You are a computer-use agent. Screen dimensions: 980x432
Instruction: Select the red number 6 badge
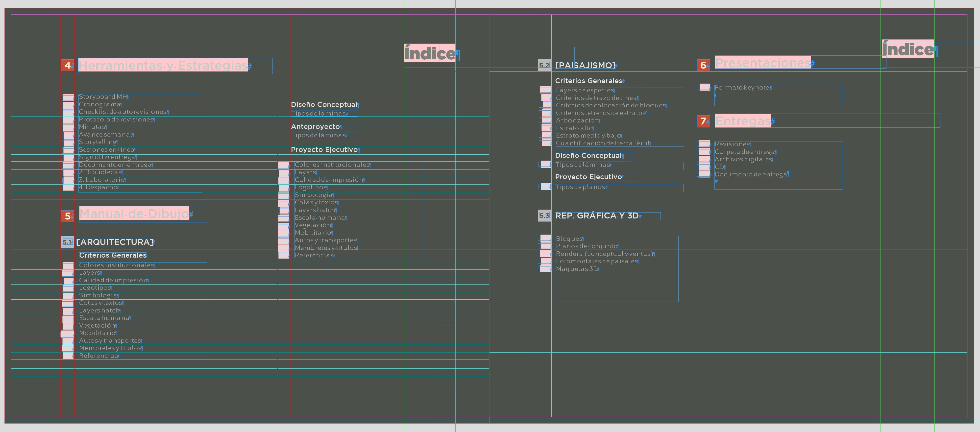coord(703,65)
